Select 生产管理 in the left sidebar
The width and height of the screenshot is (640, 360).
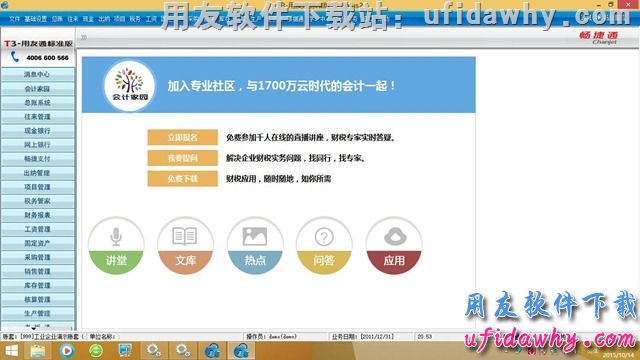38,313
